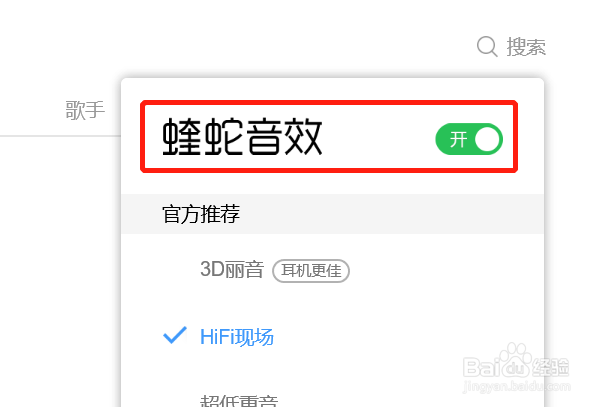
Task: Click the green track of the 蝰蛇音效 switch
Action: tap(469, 139)
